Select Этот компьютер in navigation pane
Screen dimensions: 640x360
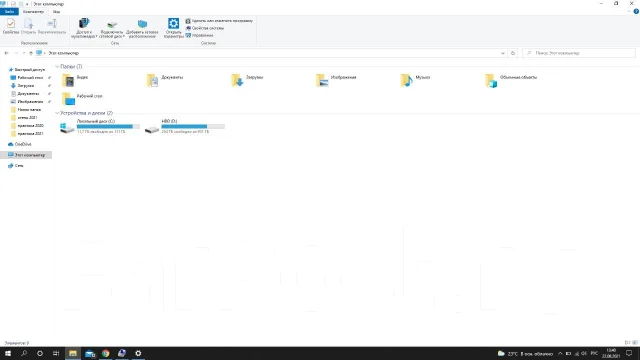26,155
